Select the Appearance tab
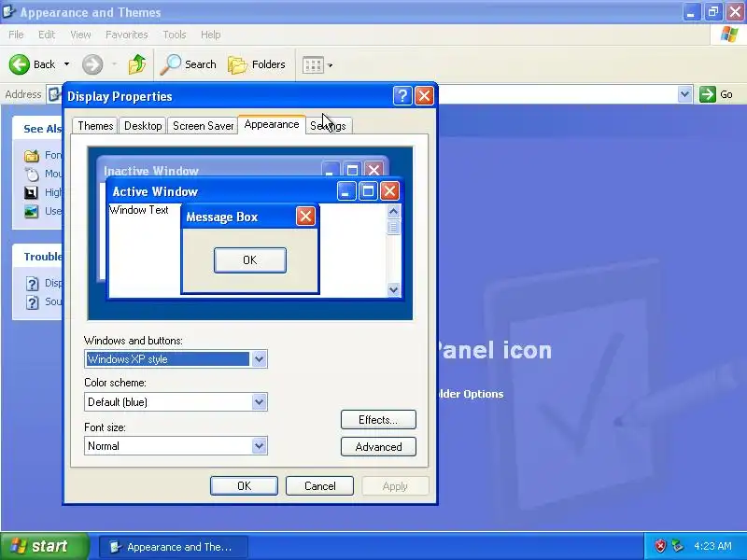This screenshot has width=747, height=560. [272, 124]
